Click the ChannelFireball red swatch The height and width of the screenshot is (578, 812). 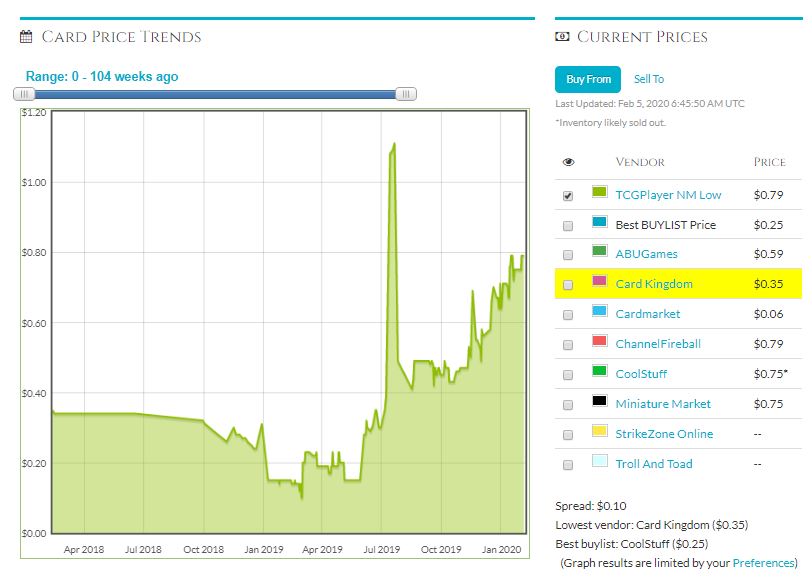(599, 341)
